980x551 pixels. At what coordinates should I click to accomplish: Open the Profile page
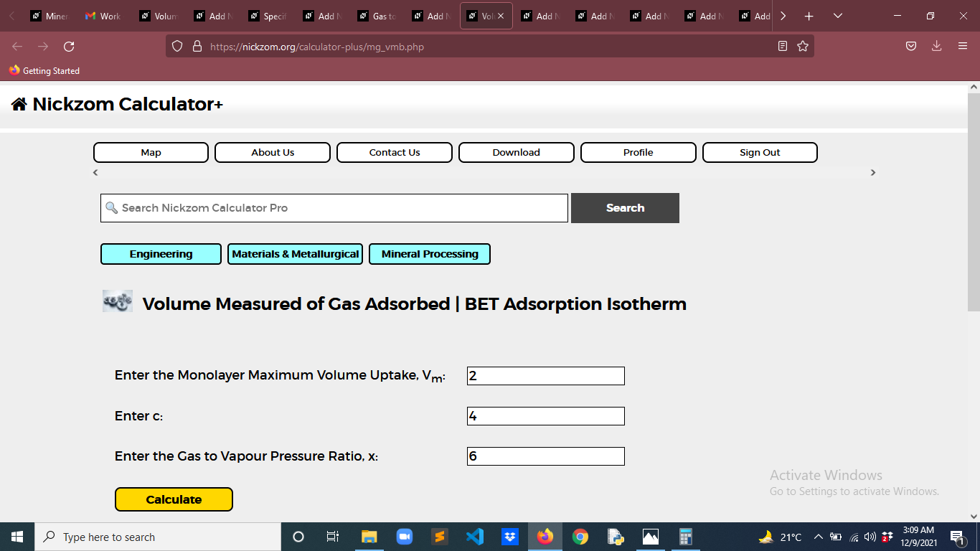pos(639,152)
